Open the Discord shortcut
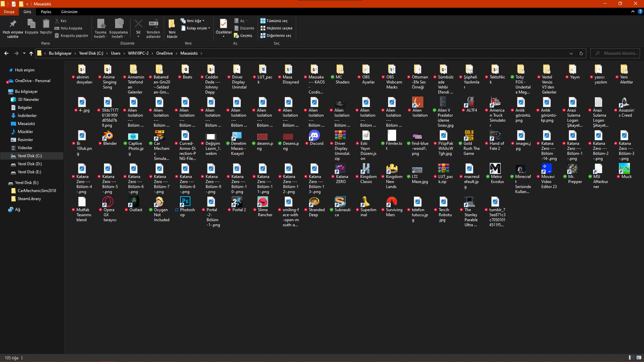Image resolution: width=644 pixels, height=362 pixels. [314, 135]
